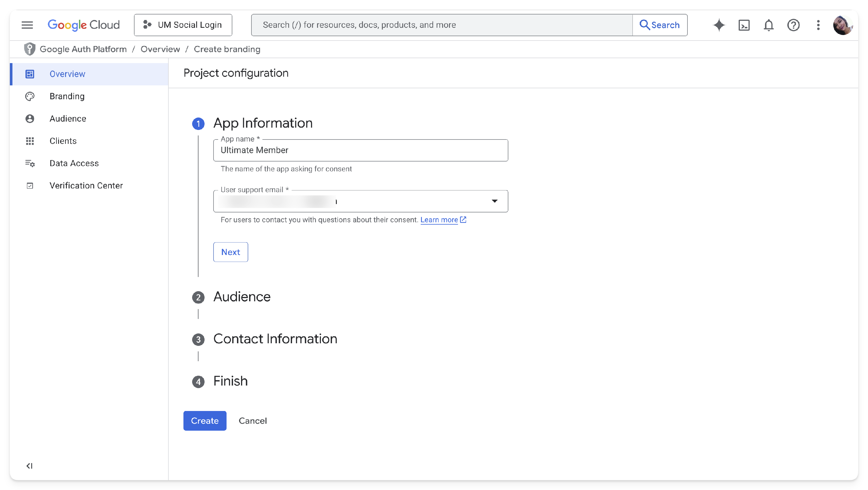868x490 pixels.
Task: Click the blue Create button
Action: [205, 421]
